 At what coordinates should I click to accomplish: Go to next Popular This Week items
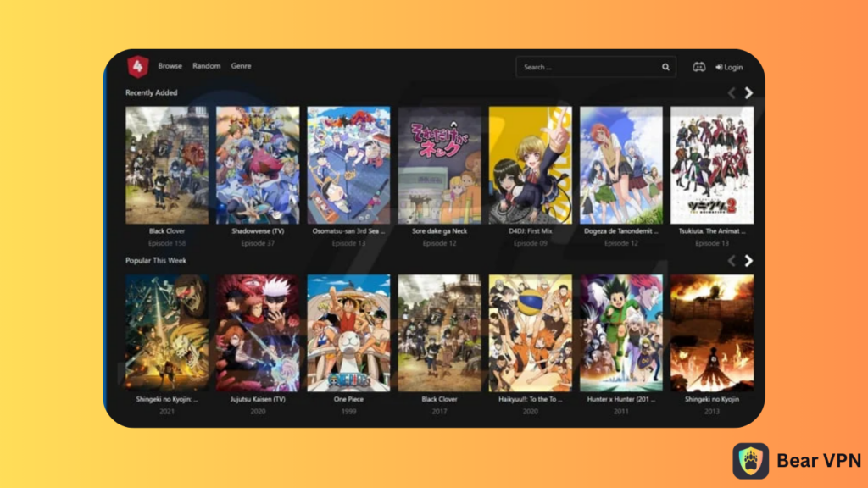[748, 261]
